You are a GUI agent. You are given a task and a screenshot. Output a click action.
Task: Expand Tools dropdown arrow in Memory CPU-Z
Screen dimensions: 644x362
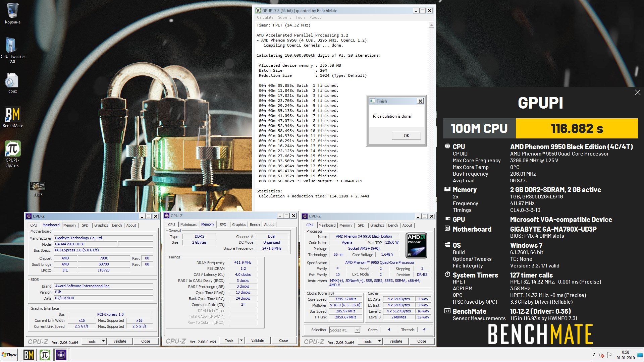click(241, 341)
